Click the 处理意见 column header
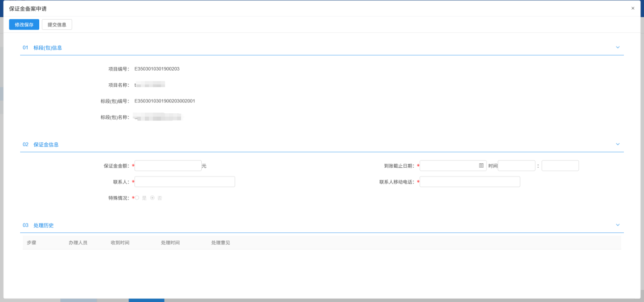This screenshot has height=302, width=644. (x=220, y=243)
